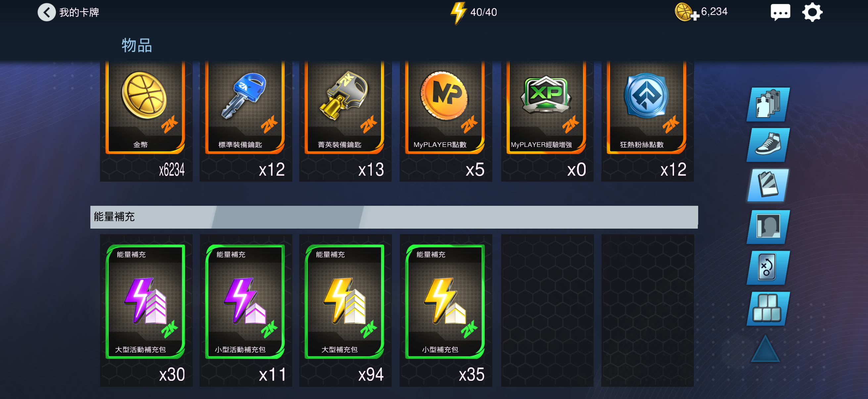868x399 pixels.
Task: Open the MyPLAYER點數 MP coin card
Action: click(x=446, y=120)
